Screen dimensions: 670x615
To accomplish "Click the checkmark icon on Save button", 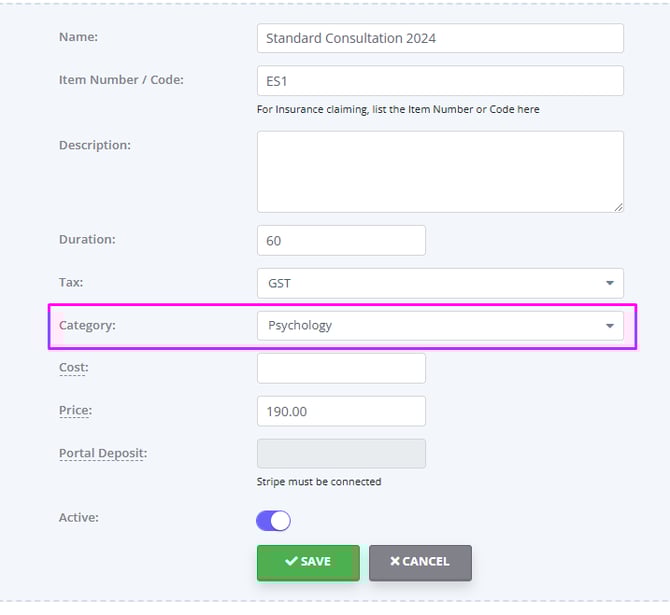I will pos(291,562).
